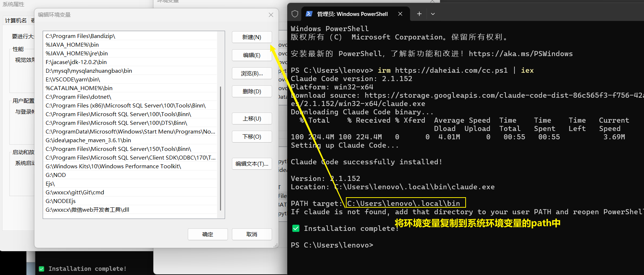Click the 编辑文本(T)... button
Viewport: 644px width, 275px height.
point(252,164)
